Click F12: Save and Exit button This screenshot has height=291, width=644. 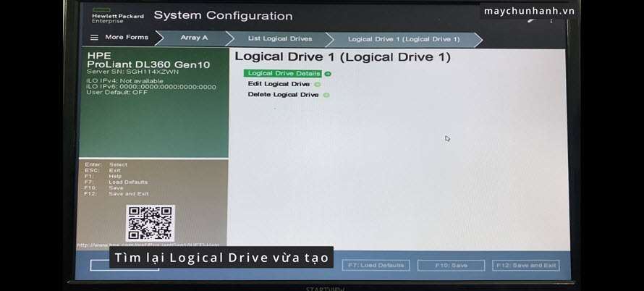pos(526,266)
